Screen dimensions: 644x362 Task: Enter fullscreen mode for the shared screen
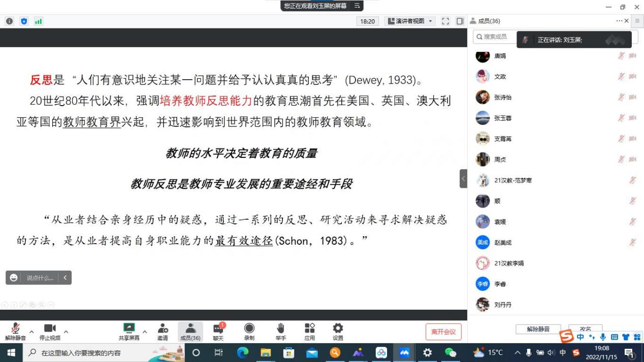pos(445,21)
